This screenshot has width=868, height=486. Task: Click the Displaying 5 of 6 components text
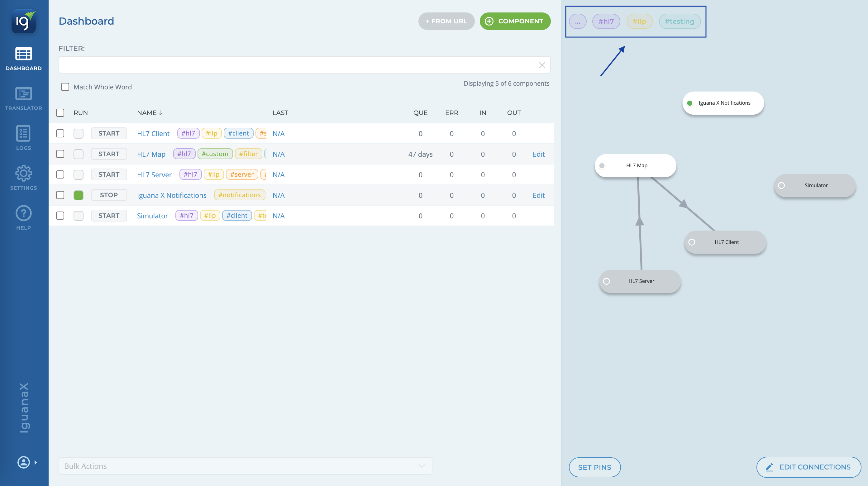[x=507, y=83]
